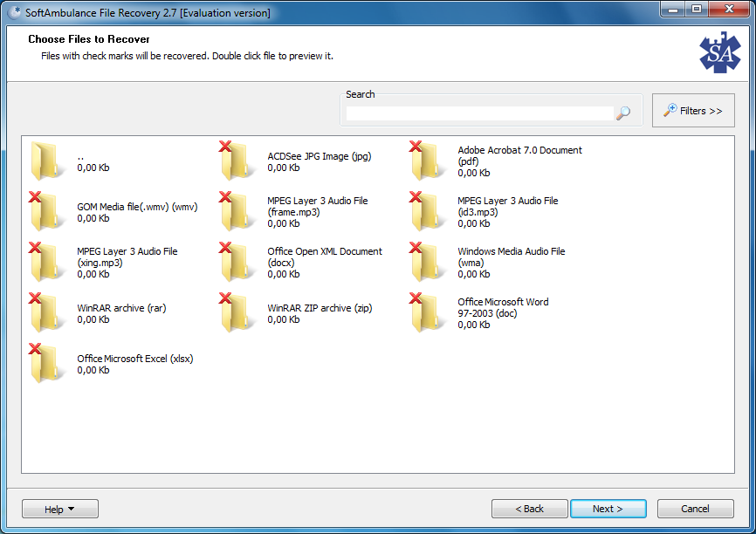Click the 'ACDSee JPG Image (jpg)' label
The image size is (756, 534).
320,156
